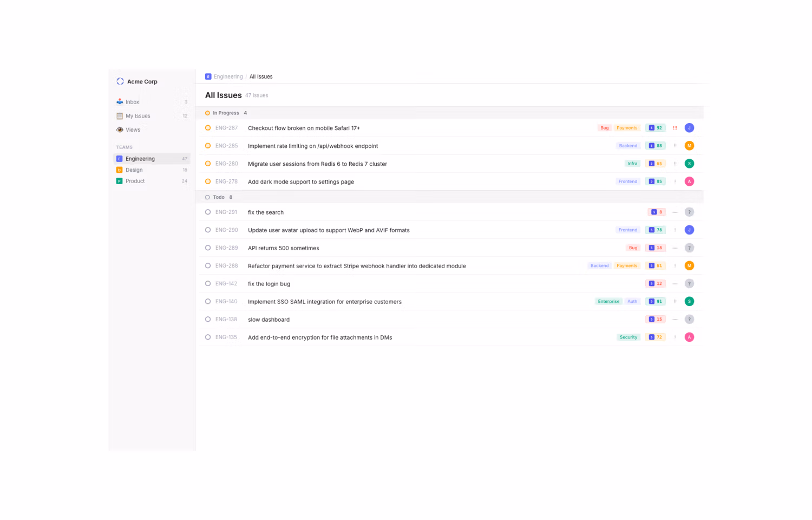The height and width of the screenshot is (520, 812).
Task: Click the Engineering breadcrumb link
Action: pos(228,77)
